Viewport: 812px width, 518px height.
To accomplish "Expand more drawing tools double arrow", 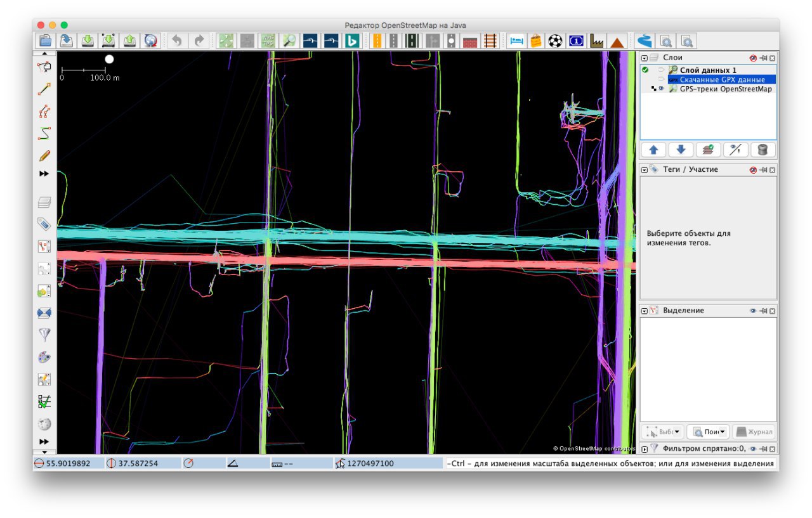I will (44, 173).
